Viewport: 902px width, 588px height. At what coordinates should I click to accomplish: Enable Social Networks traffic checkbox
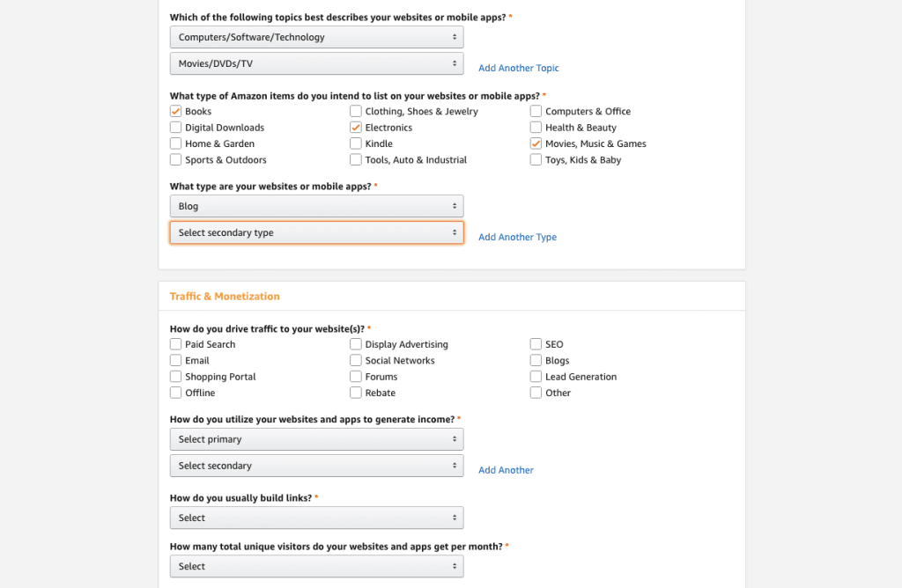(x=356, y=361)
